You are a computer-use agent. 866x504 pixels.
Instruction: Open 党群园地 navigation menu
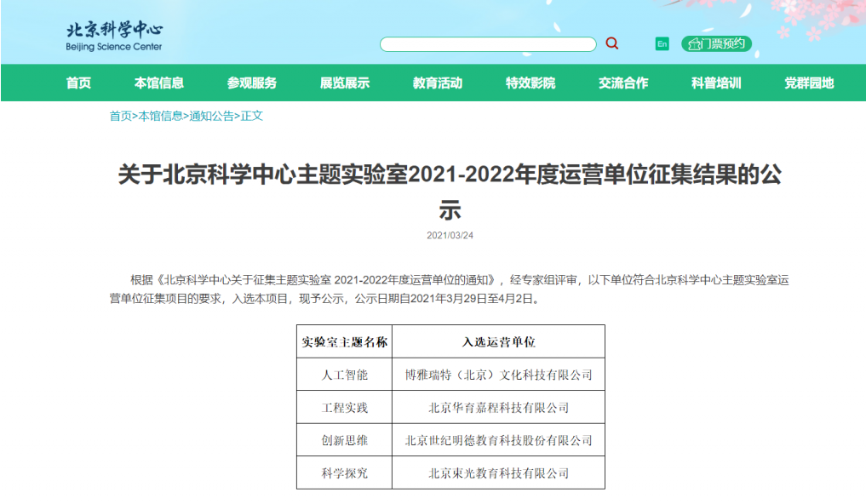809,83
